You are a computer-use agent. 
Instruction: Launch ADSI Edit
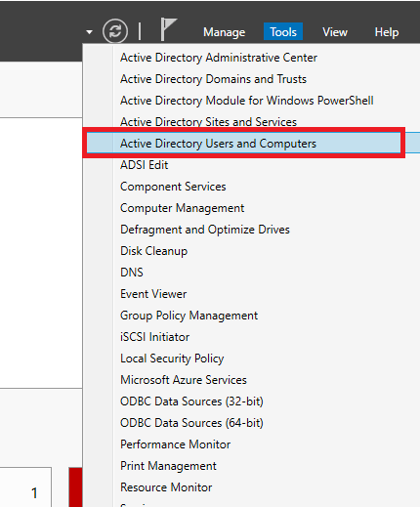[x=145, y=165]
